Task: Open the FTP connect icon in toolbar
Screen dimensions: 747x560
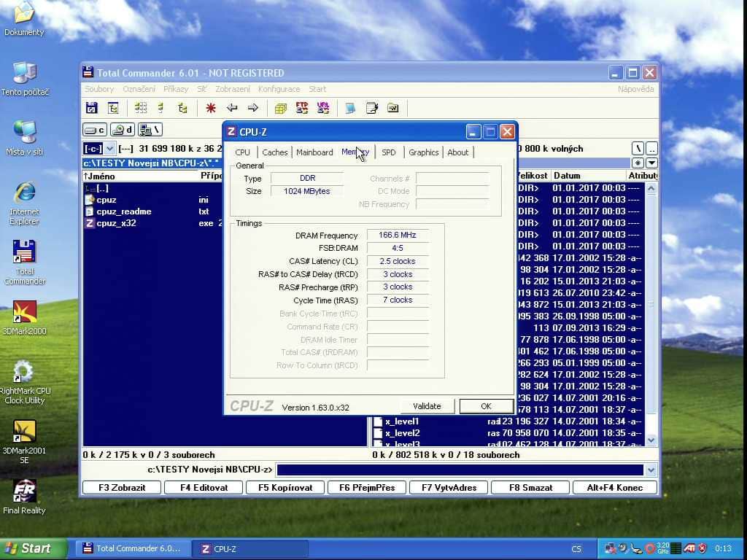Action: [x=302, y=108]
